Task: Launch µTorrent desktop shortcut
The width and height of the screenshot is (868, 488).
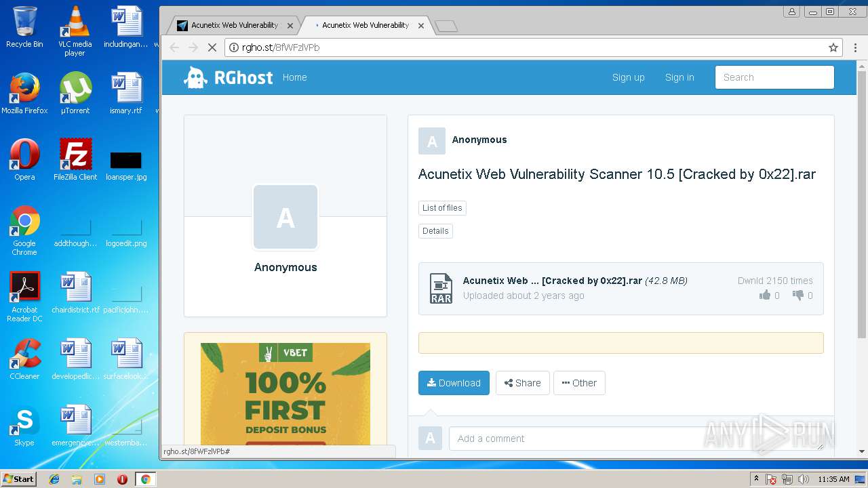Action: (x=75, y=94)
